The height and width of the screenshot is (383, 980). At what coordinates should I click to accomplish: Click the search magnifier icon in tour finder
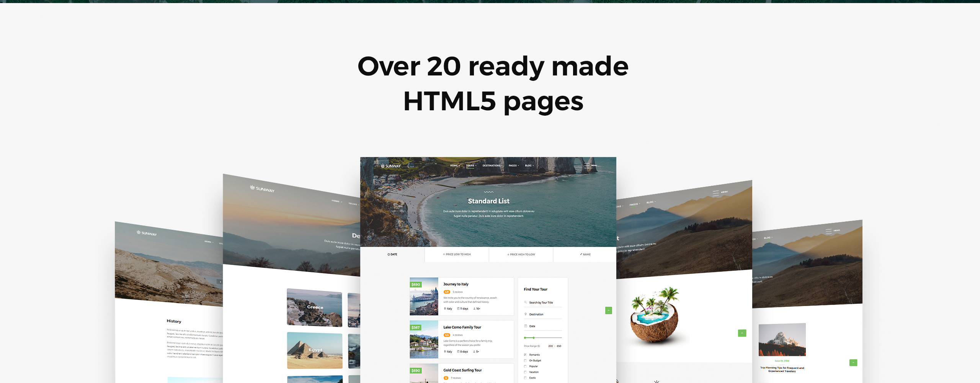[x=525, y=303]
